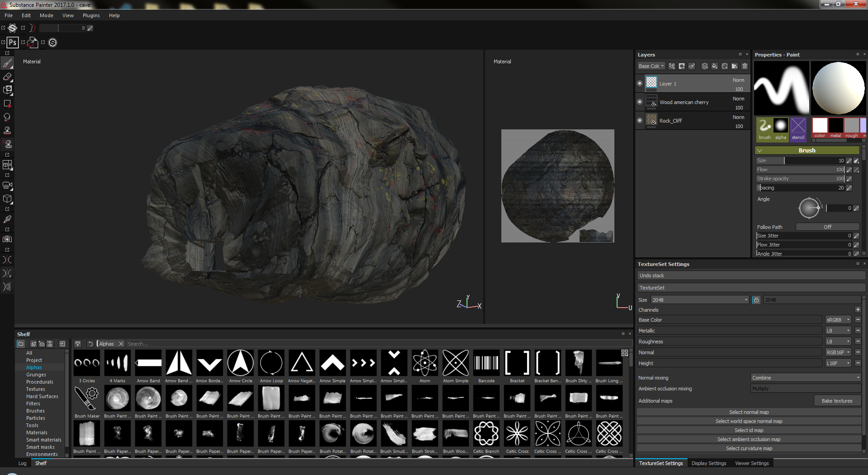Remove the Alphas filter tag
The image size is (868, 475).
[121, 344]
